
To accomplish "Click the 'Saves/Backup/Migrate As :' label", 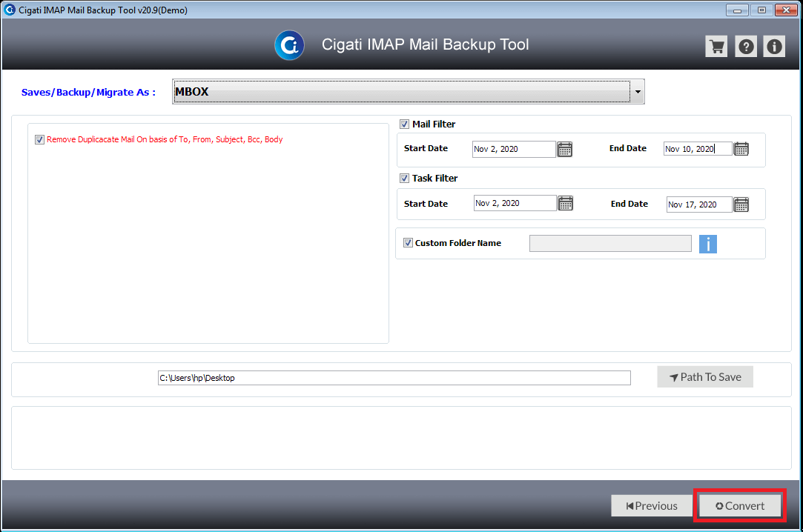I will pyautogui.click(x=88, y=92).
